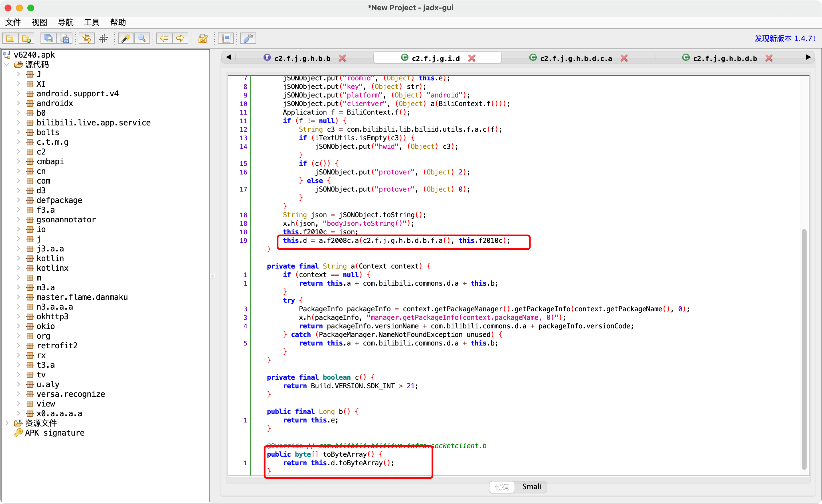This screenshot has height=504, width=822.
Task: Switch to the c2.f.j.g.h.b.d.c.a tab
Action: 576,58
